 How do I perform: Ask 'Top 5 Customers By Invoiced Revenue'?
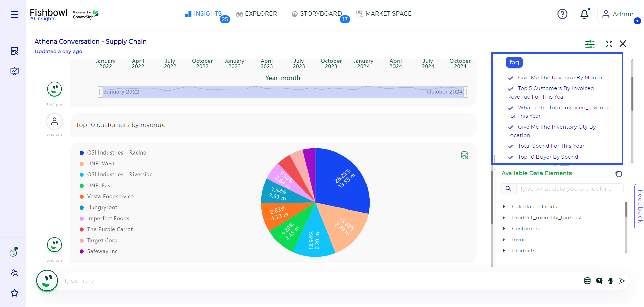click(x=551, y=92)
